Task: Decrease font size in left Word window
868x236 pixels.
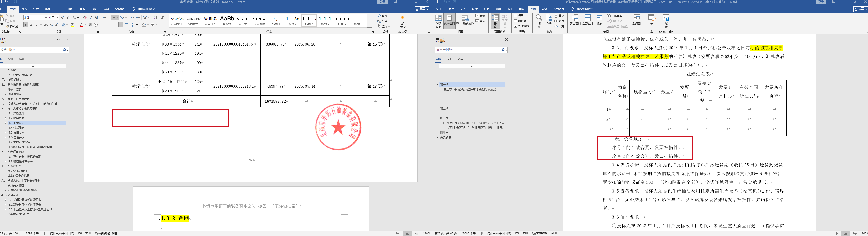Action: (67, 18)
